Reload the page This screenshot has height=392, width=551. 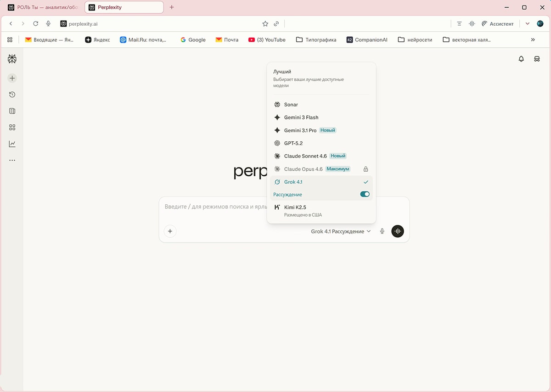point(35,23)
